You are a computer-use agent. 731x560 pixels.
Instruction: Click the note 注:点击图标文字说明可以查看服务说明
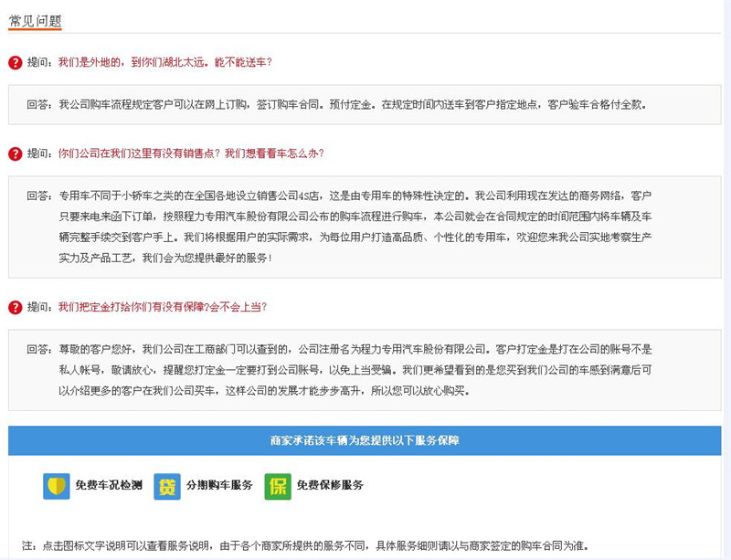(x=305, y=545)
